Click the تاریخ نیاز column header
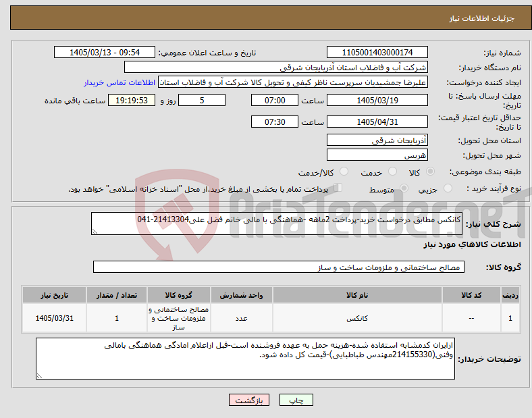The width and height of the screenshot is (532, 418). [54, 295]
